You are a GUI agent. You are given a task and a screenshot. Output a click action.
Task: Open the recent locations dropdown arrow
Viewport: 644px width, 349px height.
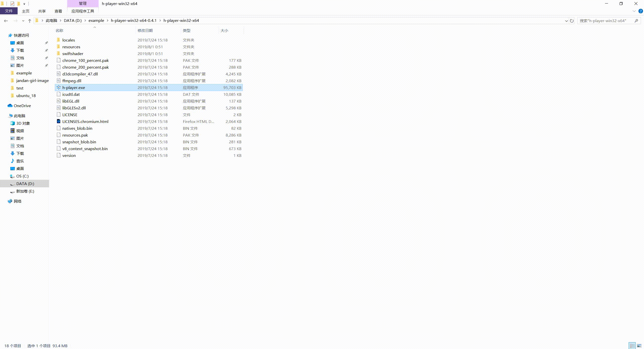tap(23, 21)
